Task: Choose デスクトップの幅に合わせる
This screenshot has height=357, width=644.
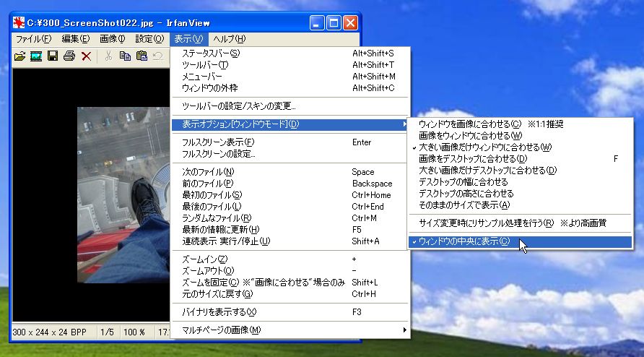Action: click(520, 182)
